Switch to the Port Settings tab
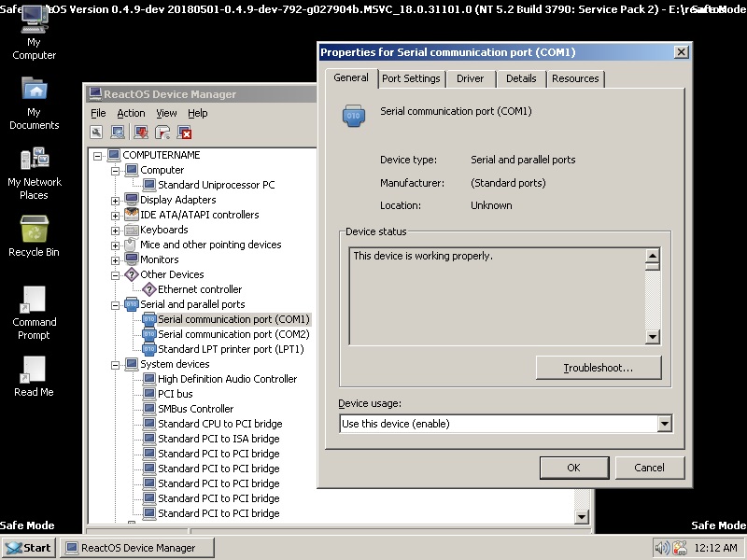 tap(411, 78)
